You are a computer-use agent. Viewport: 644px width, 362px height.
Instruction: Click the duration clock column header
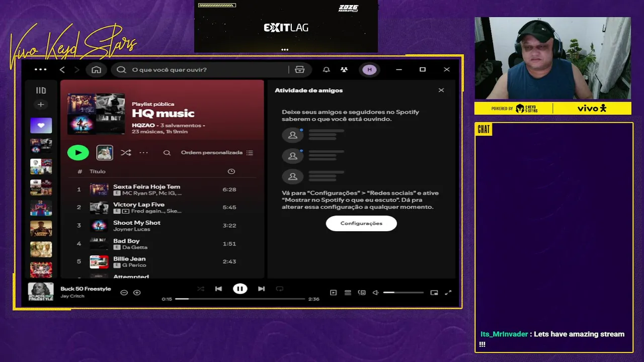231,171
